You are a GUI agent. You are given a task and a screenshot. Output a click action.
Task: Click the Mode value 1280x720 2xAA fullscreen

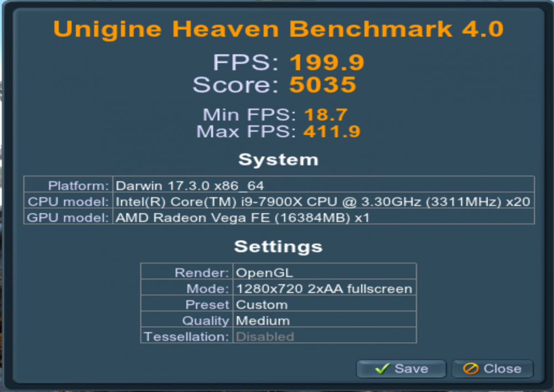tap(324, 289)
